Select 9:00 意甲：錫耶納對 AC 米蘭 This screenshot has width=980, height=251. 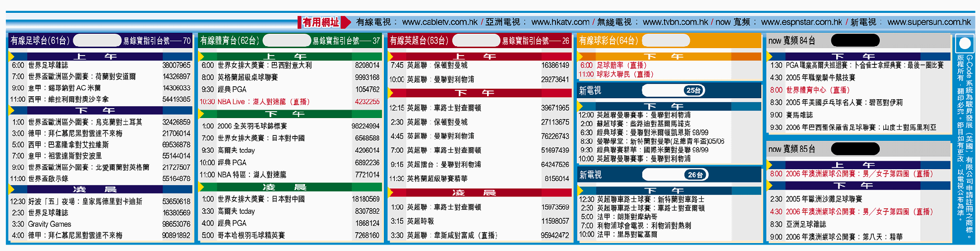click(101, 88)
